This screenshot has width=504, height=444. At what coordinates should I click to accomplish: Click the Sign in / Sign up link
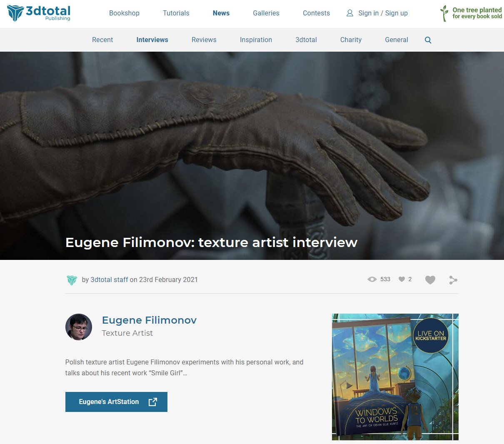pos(383,13)
